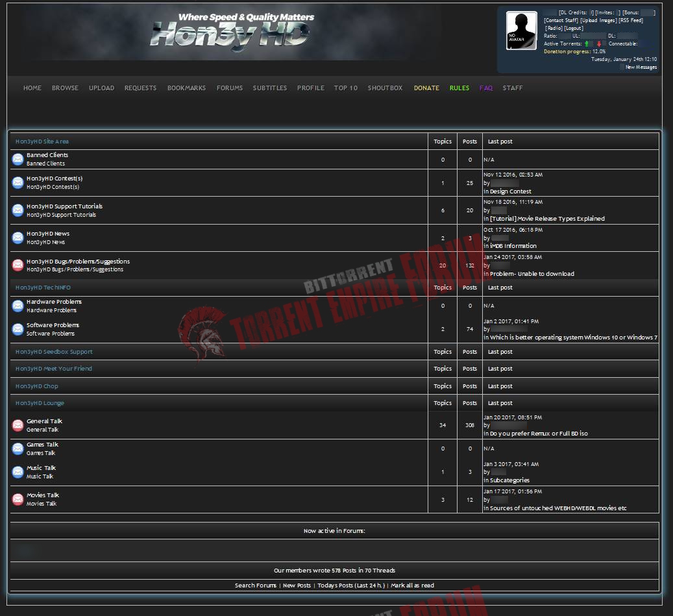Click the envelope icon beside Music Talk
This screenshot has height=616, width=673.
[18, 472]
